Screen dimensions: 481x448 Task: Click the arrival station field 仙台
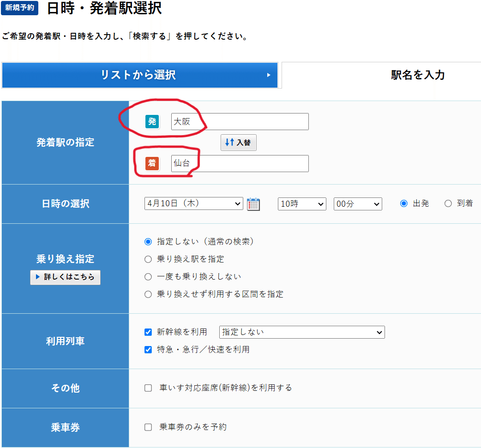coord(240,163)
